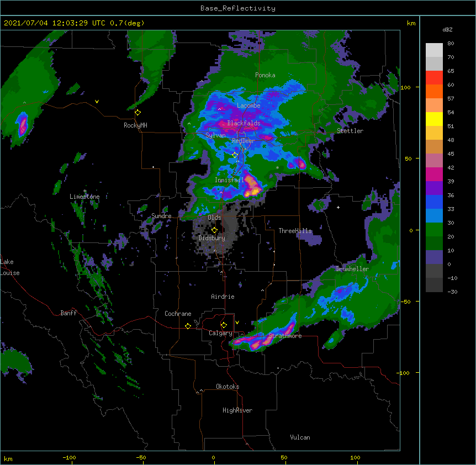Click the asterisk marker above Limestone label
The image size is (476, 465).
85,191
